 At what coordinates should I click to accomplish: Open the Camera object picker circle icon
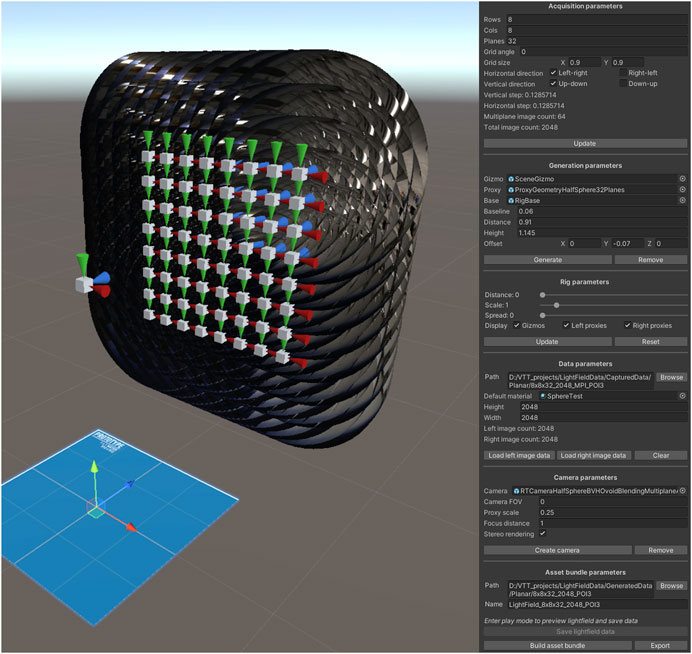[x=682, y=491]
